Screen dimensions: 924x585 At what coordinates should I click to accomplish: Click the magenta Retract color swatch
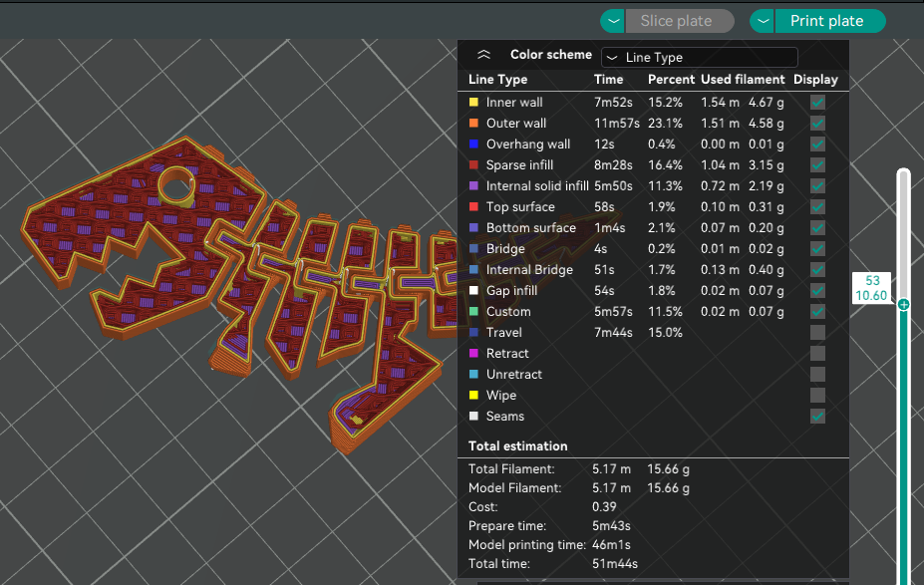click(474, 354)
